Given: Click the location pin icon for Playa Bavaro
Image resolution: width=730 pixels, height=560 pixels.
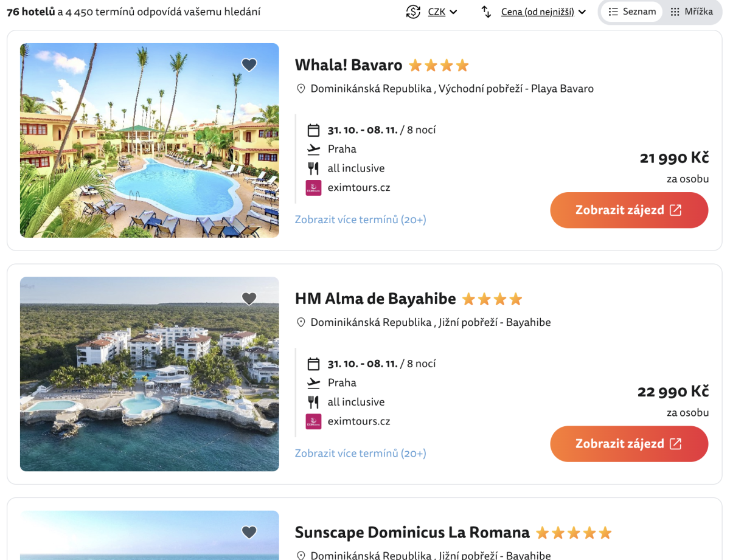Looking at the screenshot, I should [301, 89].
